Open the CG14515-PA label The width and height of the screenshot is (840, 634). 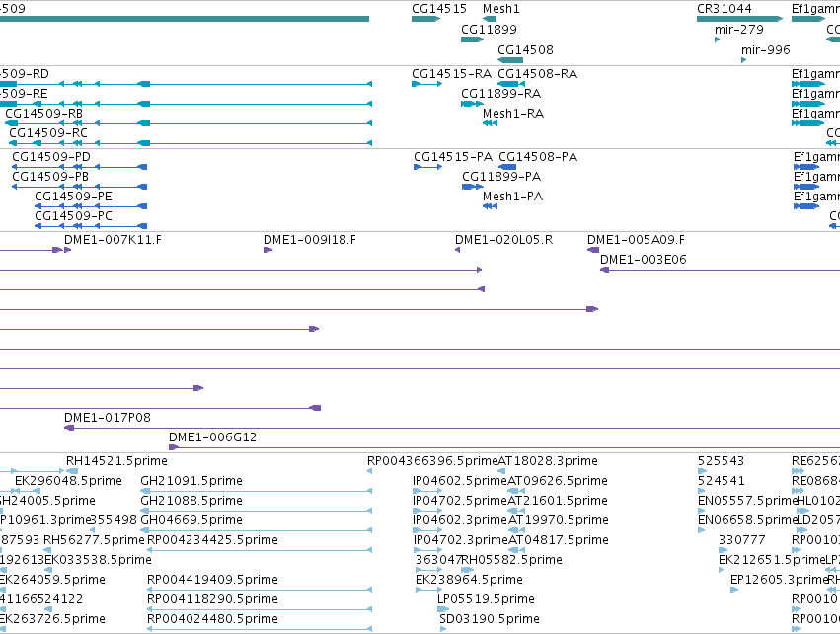click(453, 157)
